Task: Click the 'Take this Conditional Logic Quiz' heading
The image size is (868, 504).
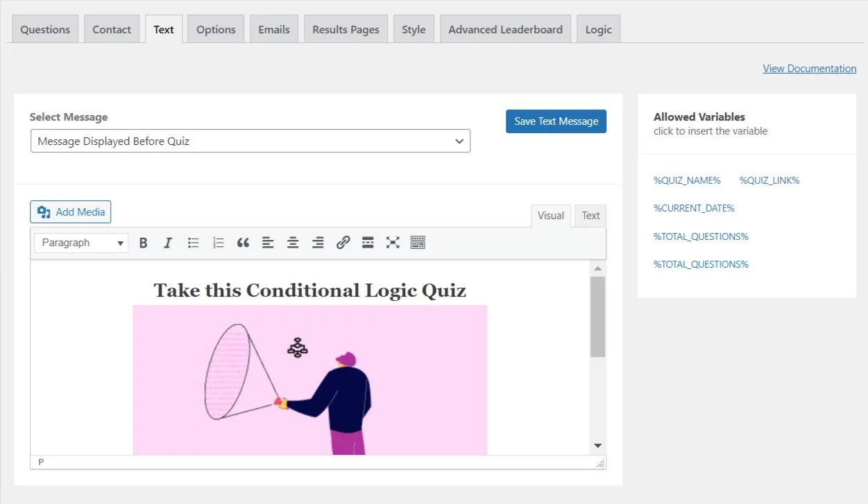Action: pos(310,290)
